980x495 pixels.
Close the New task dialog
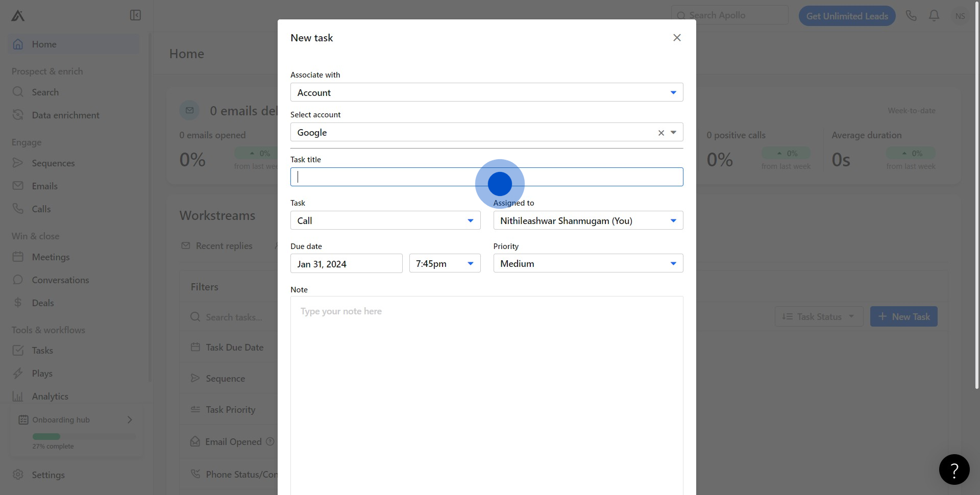click(x=677, y=38)
